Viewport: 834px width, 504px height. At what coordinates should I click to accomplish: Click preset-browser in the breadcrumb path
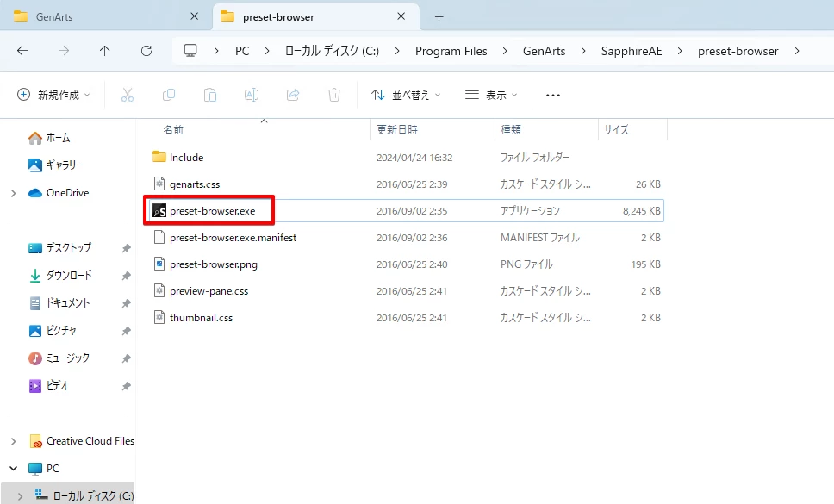pyautogui.click(x=738, y=51)
